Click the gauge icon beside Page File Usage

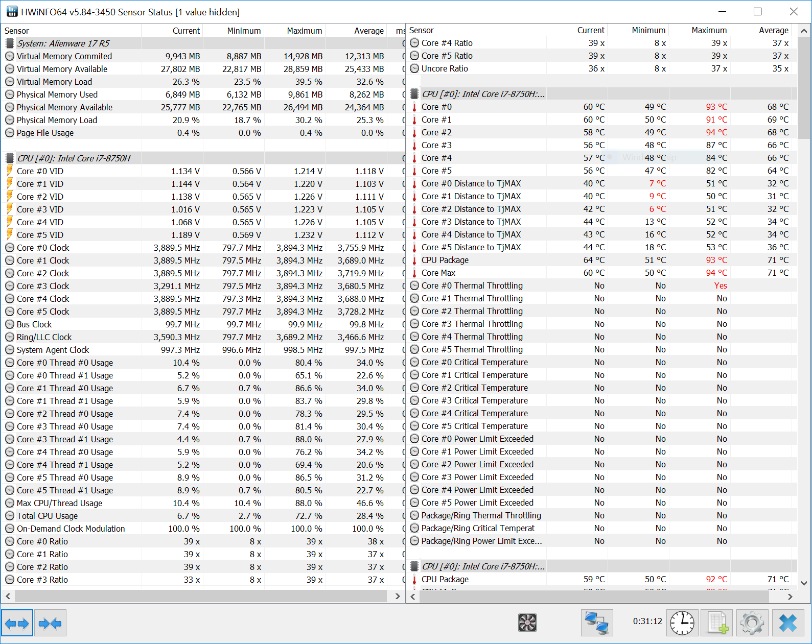pyautogui.click(x=10, y=133)
